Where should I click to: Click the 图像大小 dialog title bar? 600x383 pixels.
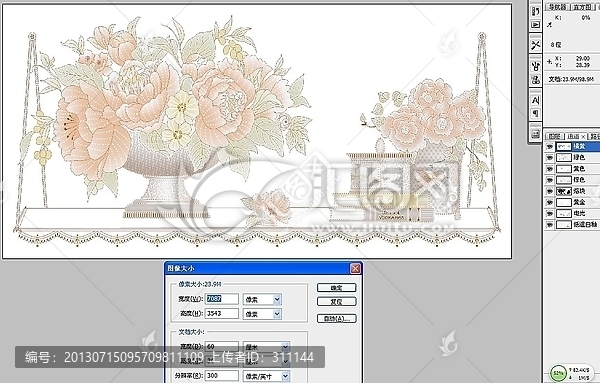[x=263, y=269]
